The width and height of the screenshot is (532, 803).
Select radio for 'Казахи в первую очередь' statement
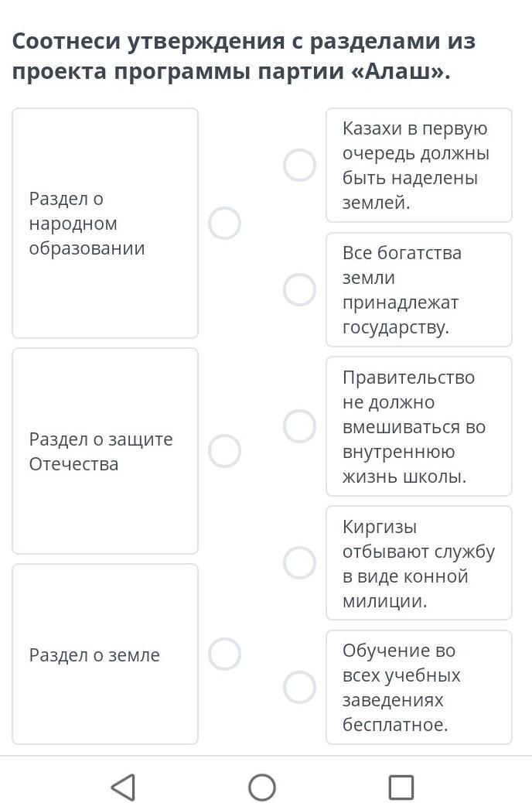click(299, 166)
